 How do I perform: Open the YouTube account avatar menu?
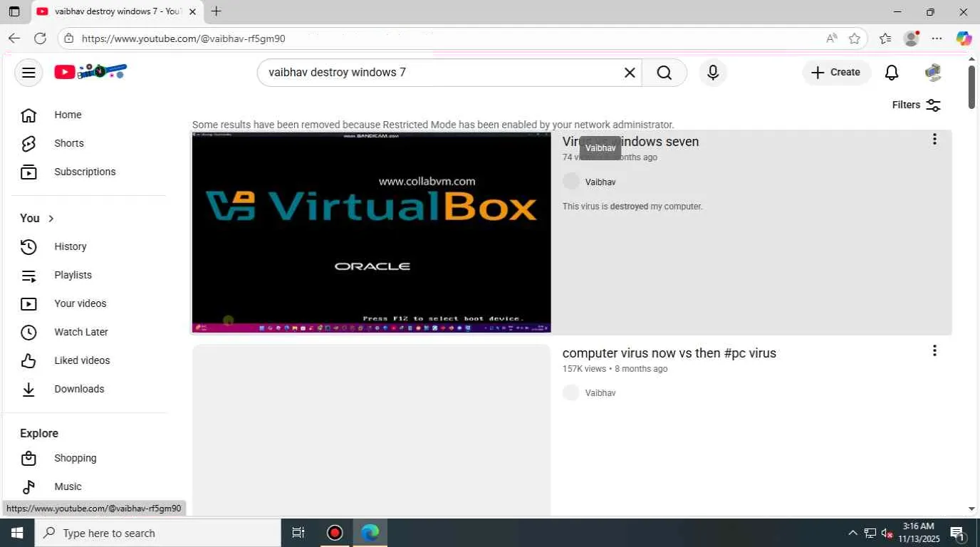pos(933,73)
